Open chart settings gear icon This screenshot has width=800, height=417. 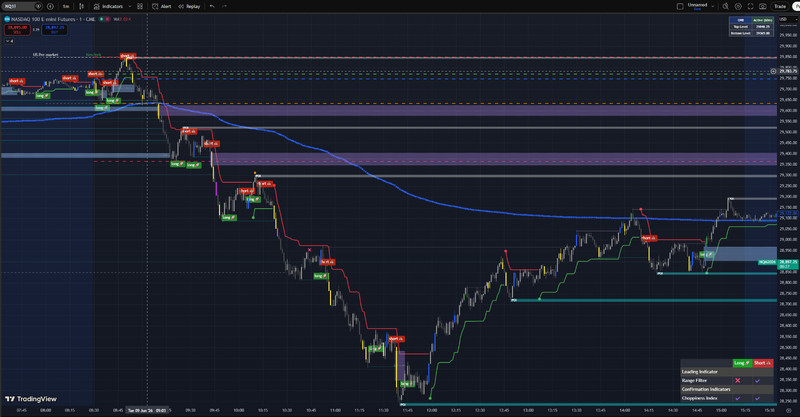738,6
